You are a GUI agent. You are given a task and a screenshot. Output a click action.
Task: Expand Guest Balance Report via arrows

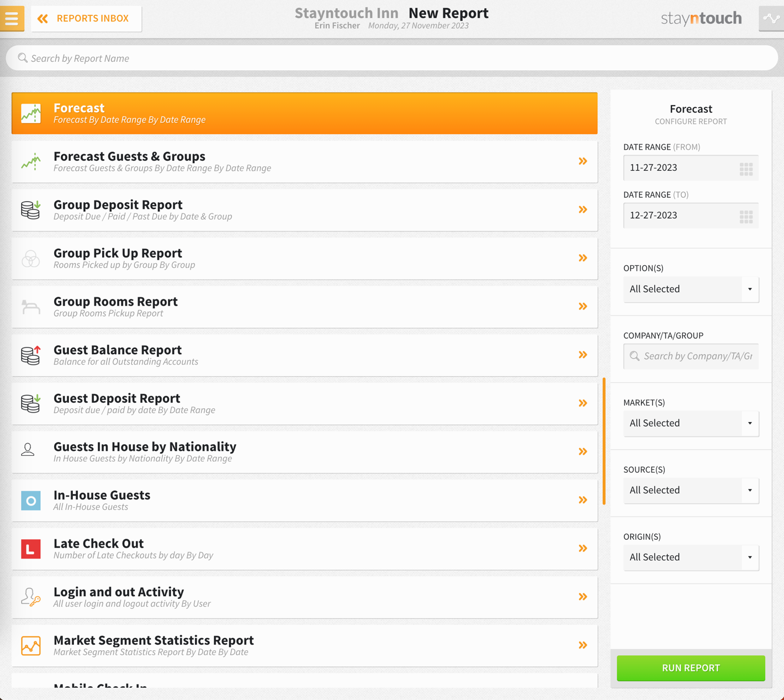tap(583, 355)
